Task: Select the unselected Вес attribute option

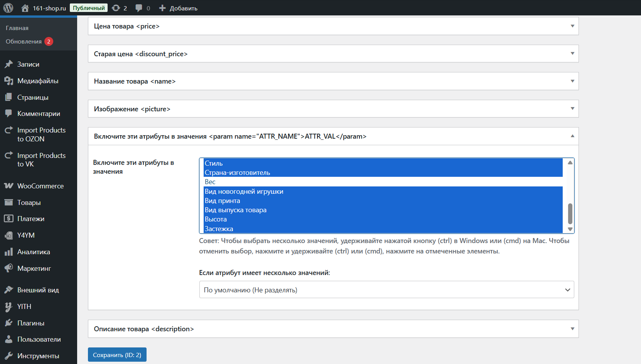Action: pos(210,182)
